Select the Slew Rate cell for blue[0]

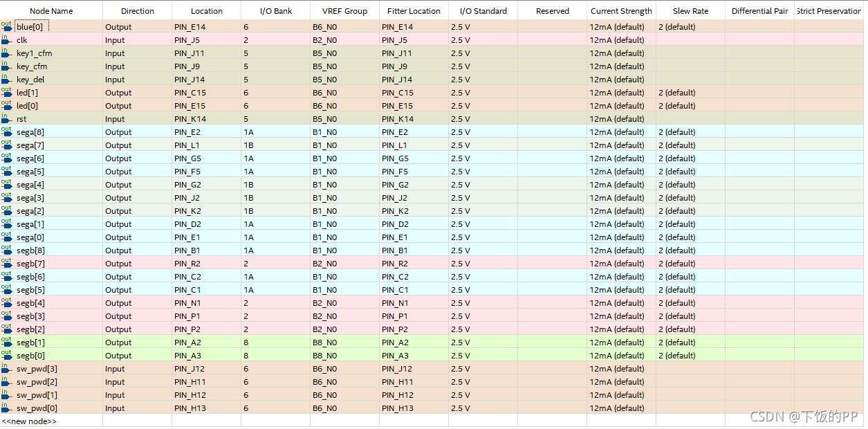tap(690, 27)
